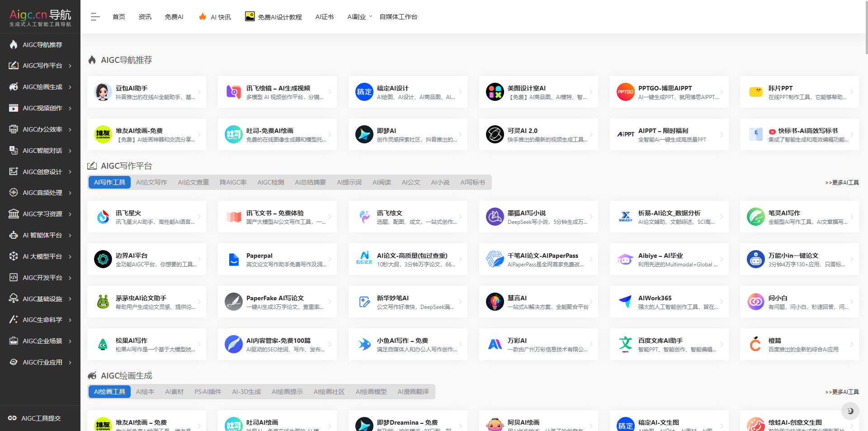Click the 万彩AI icon
The height and width of the screenshot is (431, 868).
coord(495,344)
